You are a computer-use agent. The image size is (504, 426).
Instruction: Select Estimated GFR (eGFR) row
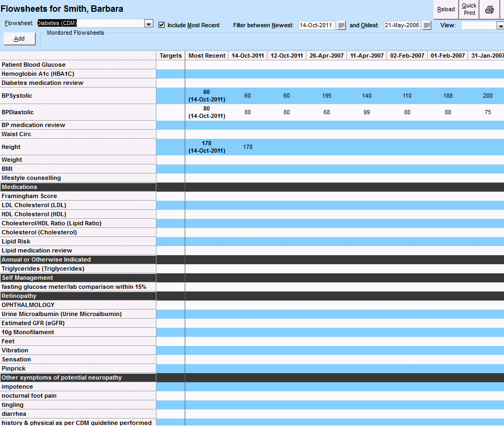pos(78,323)
